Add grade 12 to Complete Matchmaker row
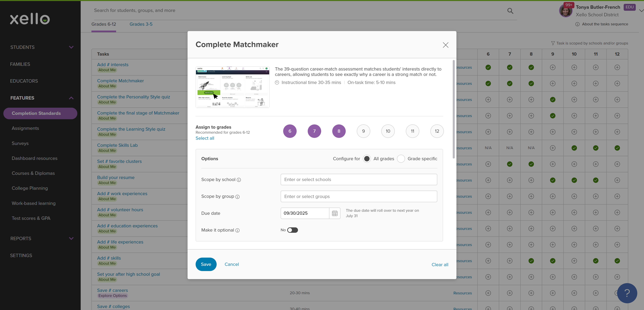The height and width of the screenshot is (310, 644). click(x=617, y=83)
